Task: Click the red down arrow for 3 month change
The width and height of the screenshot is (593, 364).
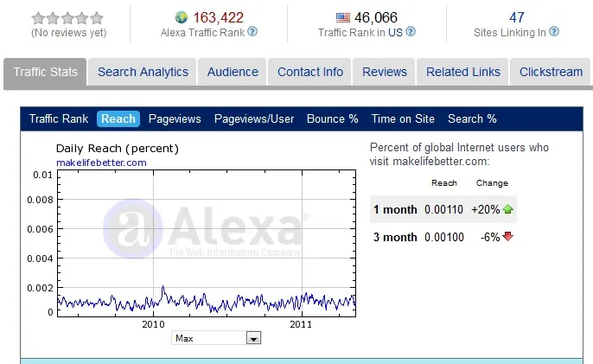Action: click(x=508, y=237)
